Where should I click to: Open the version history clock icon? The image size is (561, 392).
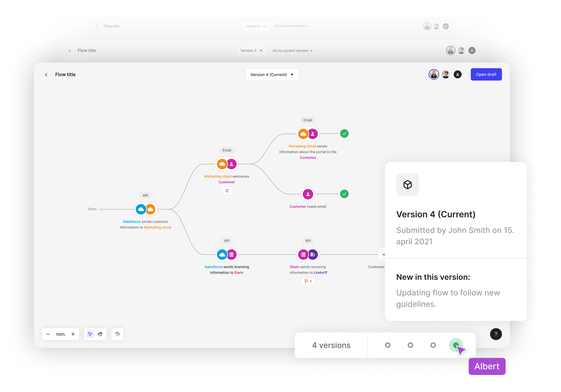coord(117,334)
